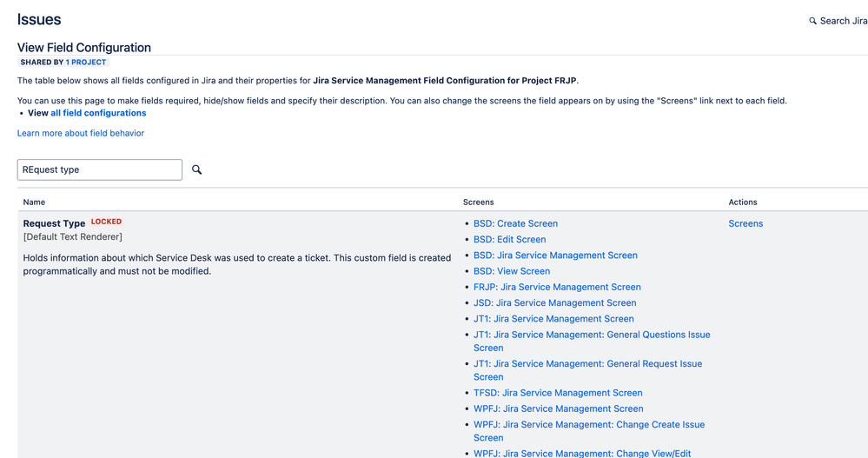Click the red LOCKED badge
This screenshot has height=458, width=868.
click(x=106, y=222)
